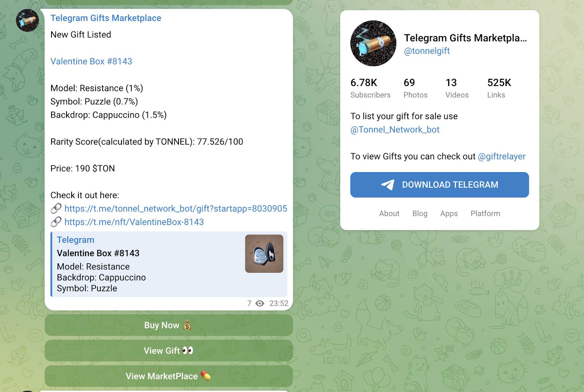This screenshot has height=392, width=584.
Task: Select the Blog footer item
Action: pos(420,214)
